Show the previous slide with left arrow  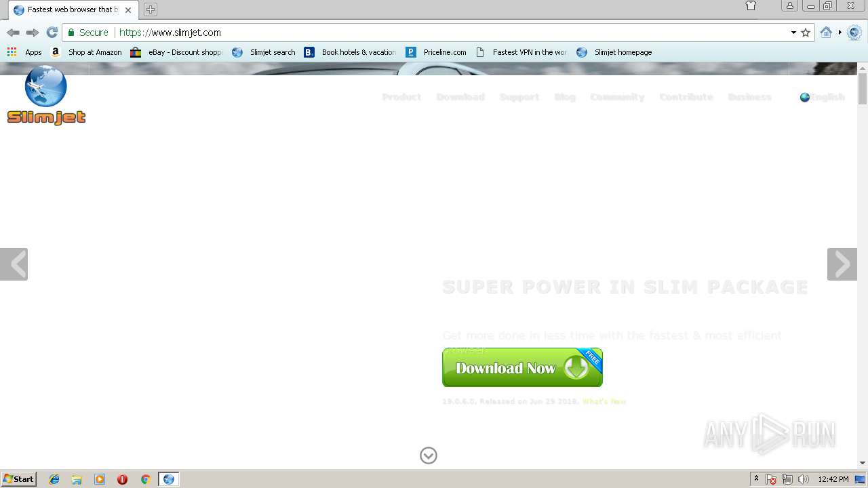click(14, 264)
